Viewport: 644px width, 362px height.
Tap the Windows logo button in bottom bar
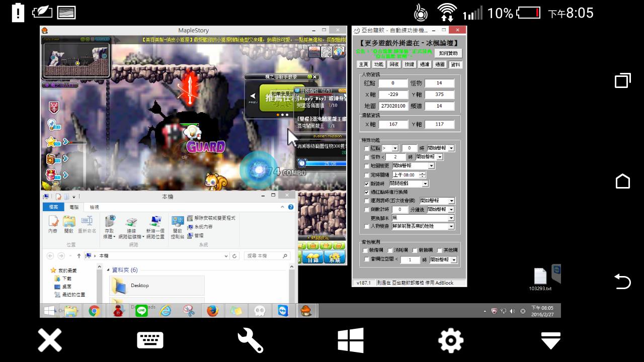[351, 340]
